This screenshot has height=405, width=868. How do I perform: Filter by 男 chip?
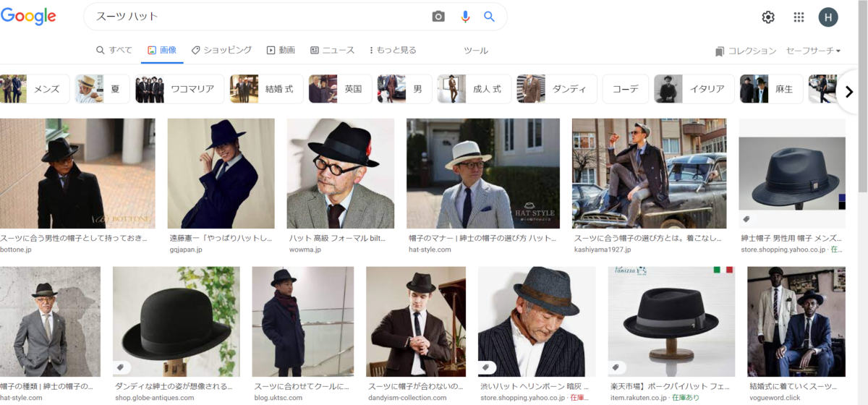pyautogui.click(x=404, y=89)
